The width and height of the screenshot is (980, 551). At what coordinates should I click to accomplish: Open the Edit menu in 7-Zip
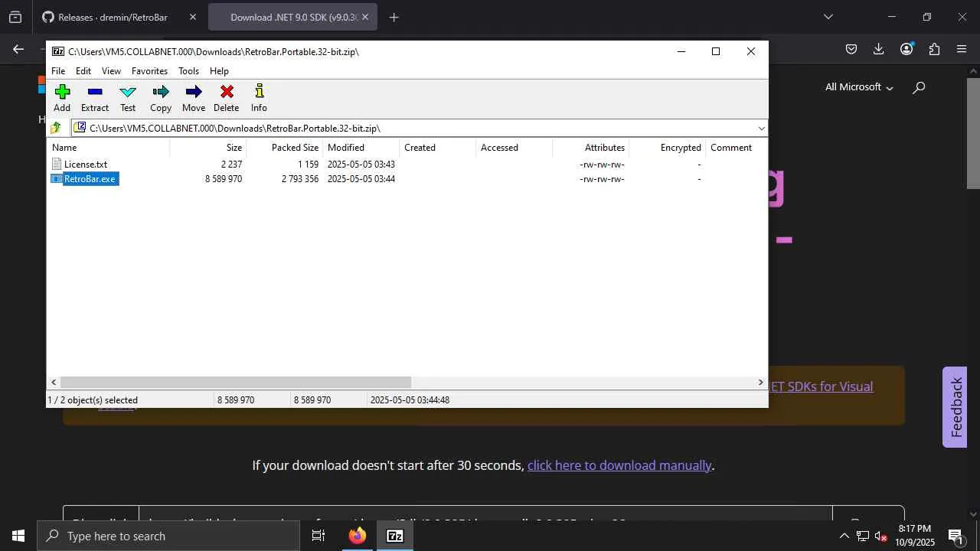(83, 71)
